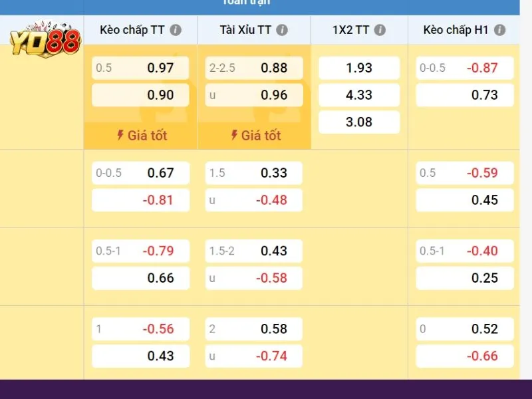The image size is (532, 399).
Task: Click the info icon beside Kèo chấp H1
Action: click(500, 30)
